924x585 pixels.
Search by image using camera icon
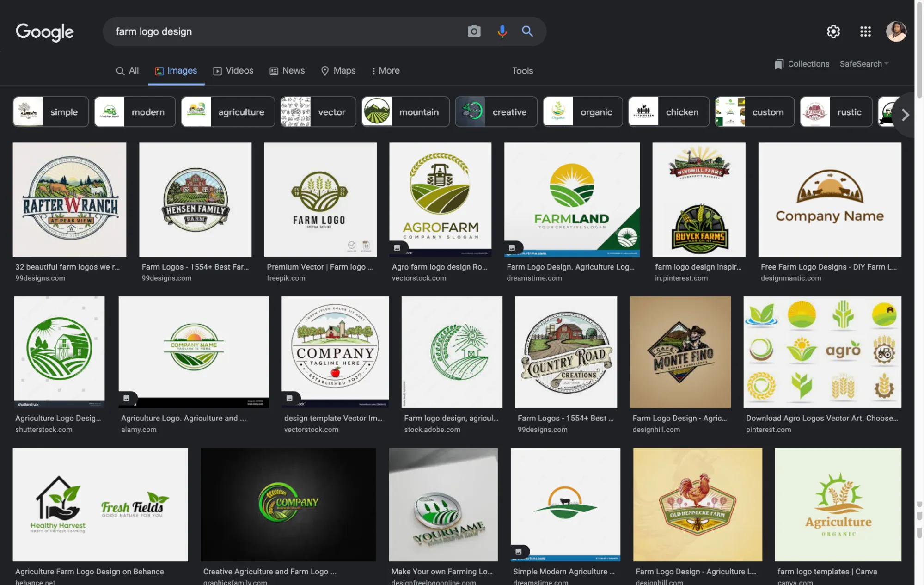pos(474,31)
